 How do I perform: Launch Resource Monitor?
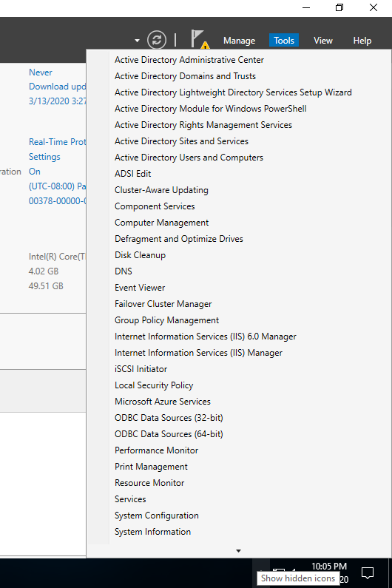pyautogui.click(x=149, y=483)
